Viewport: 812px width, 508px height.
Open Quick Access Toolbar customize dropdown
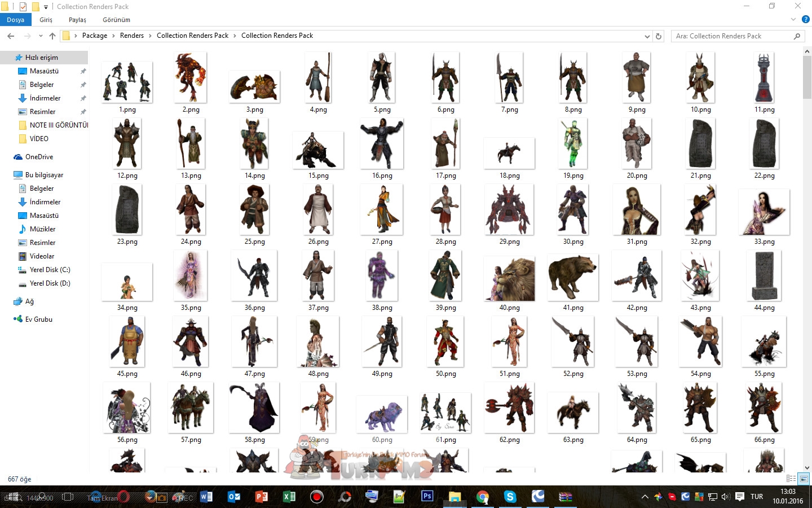[46, 7]
